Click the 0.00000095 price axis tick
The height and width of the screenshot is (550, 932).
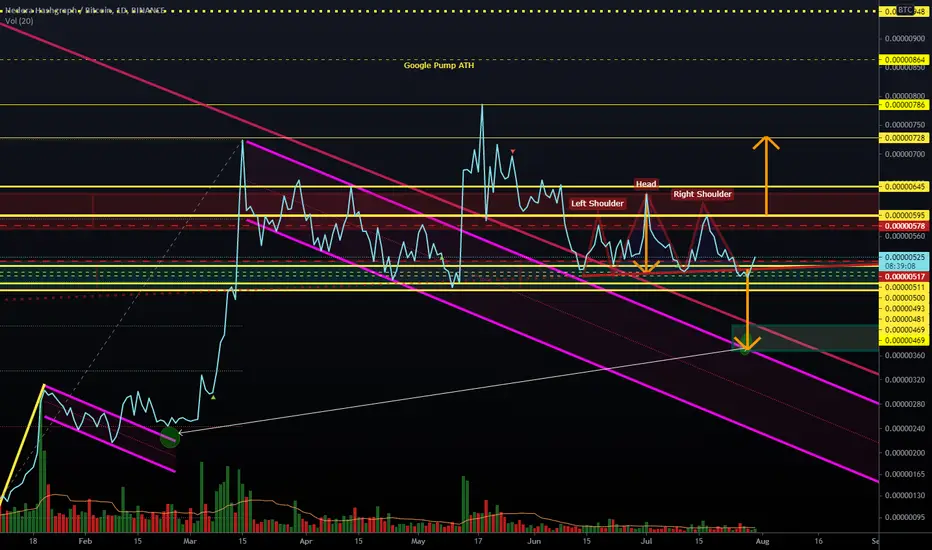click(905, 517)
